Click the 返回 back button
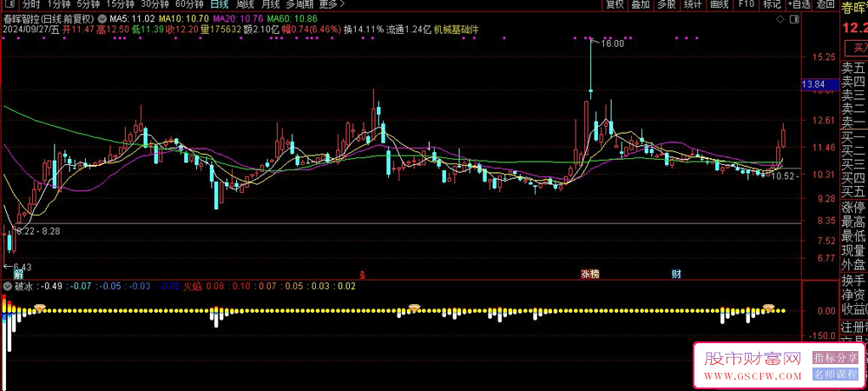 [x=825, y=4]
